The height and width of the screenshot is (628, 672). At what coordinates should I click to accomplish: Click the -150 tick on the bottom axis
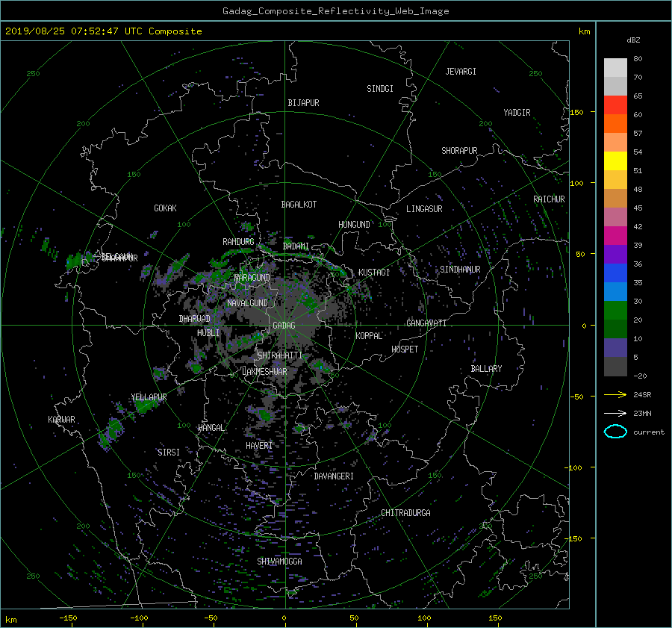click(68, 618)
